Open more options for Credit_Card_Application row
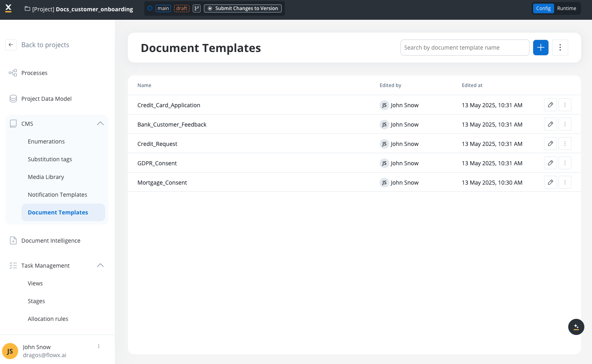Viewport: 592px width, 364px height. coord(565,105)
